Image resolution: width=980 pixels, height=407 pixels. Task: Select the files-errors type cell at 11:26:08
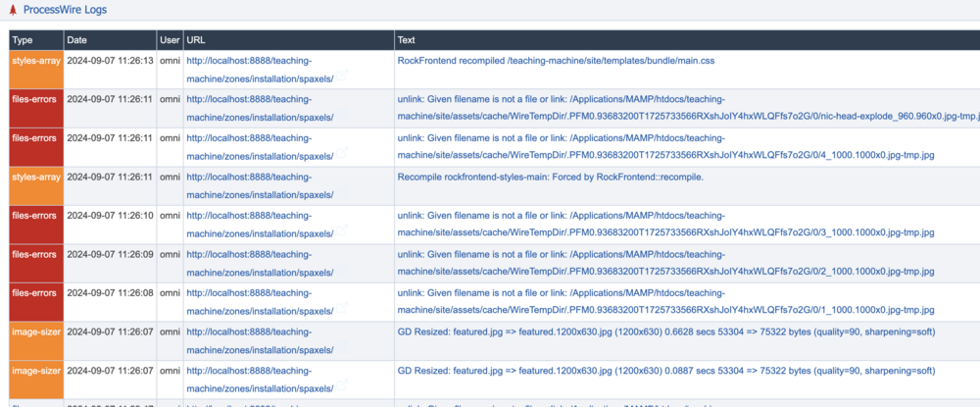click(x=35, y=293)
